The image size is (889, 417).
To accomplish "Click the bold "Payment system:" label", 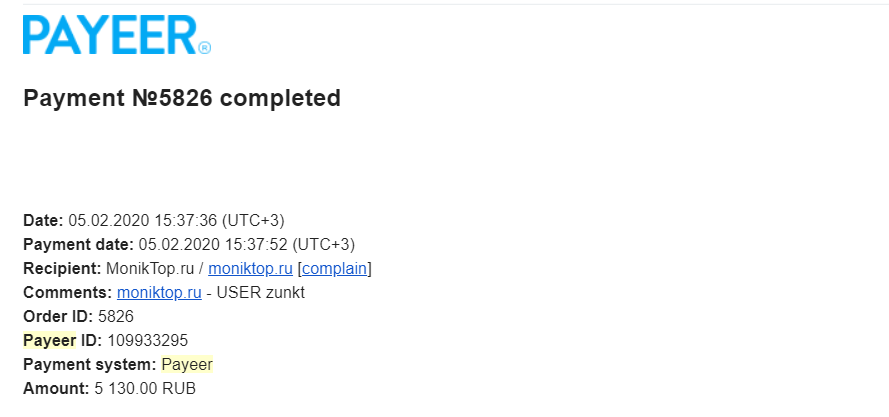I will 89,364.
